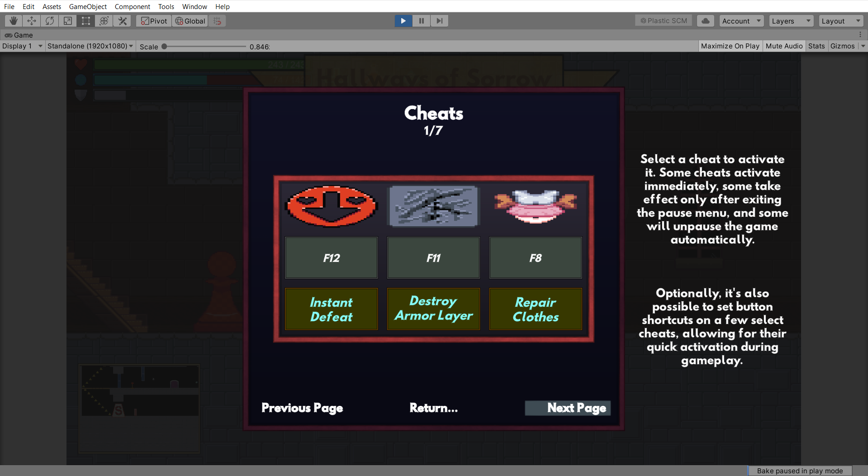Click the Bake paused in play mode status
Image resolution: width=868 pixels, height=476 pixels.
[x=800, y=471]
